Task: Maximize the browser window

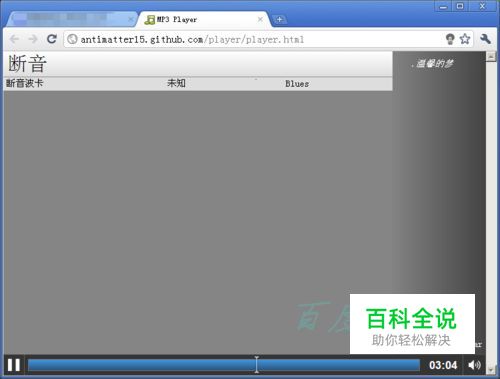Action: [x=460, y=6]
